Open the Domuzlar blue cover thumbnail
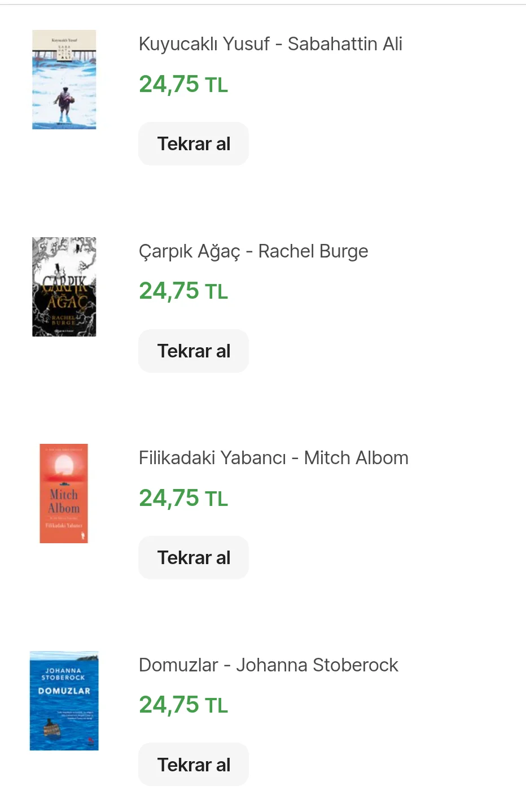526x812 pixels. point(64,701)
